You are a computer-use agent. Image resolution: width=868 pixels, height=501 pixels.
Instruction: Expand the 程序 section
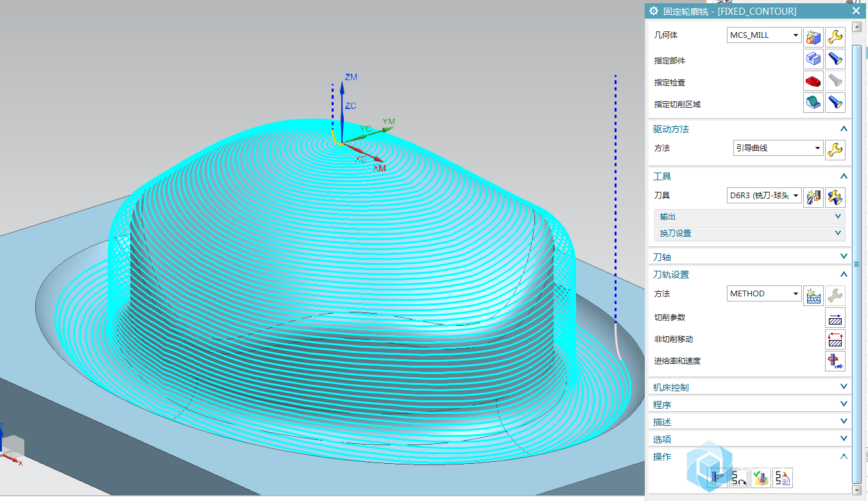click(x=844, y=404)
